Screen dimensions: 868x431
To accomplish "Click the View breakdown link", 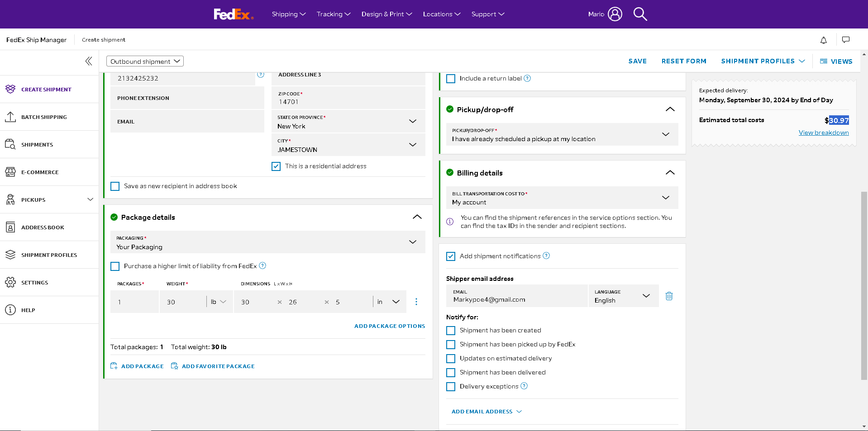I will [x=824, y=133].
